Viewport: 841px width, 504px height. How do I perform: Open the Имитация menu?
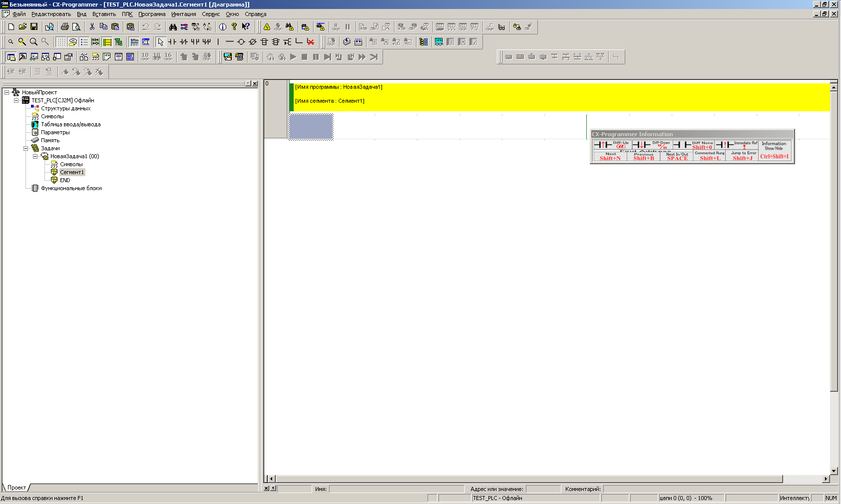183,14
